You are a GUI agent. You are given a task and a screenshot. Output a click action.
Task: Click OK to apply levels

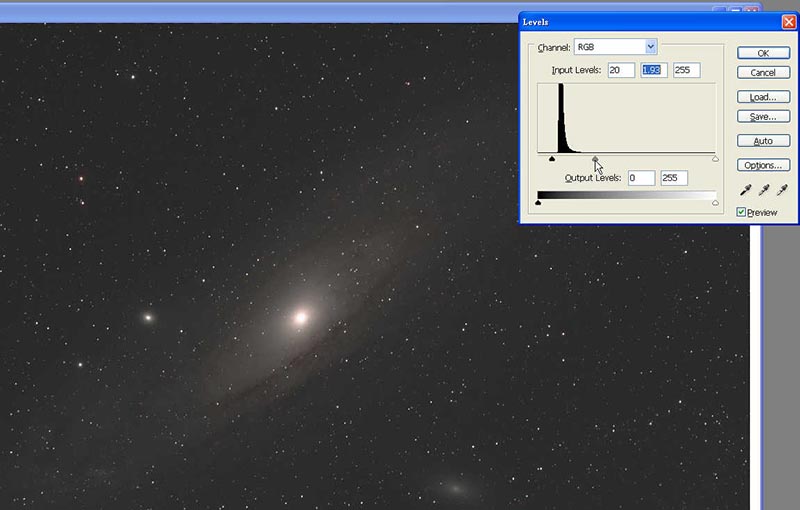[x=763, y=53]
